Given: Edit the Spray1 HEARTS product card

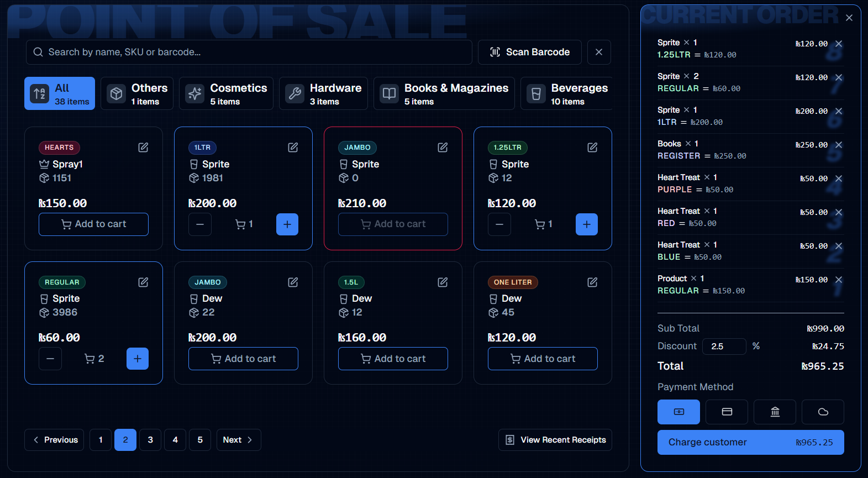Looking at the screenshot, I should 143,148.
